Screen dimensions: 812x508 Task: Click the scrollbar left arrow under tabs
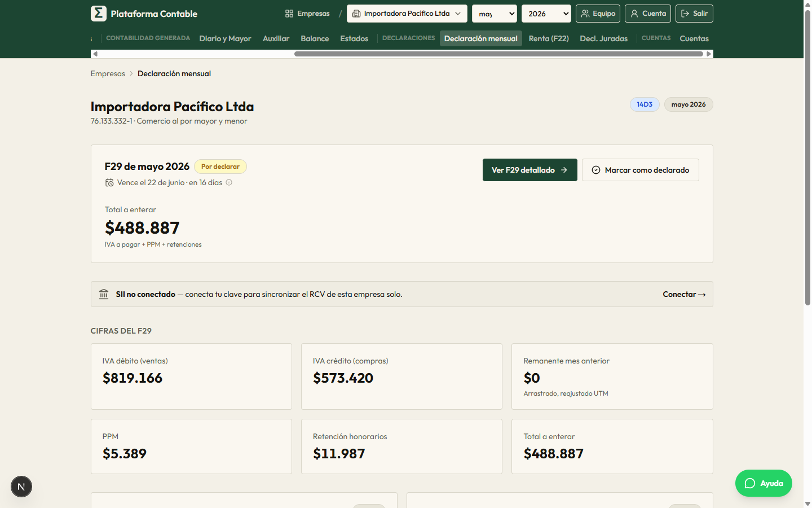coord(95,54)
